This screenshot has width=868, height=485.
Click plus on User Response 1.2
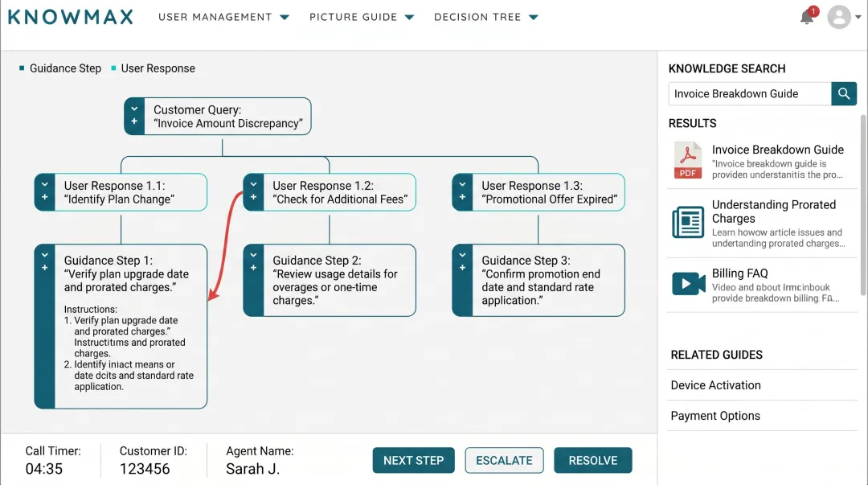coord(253,197)
